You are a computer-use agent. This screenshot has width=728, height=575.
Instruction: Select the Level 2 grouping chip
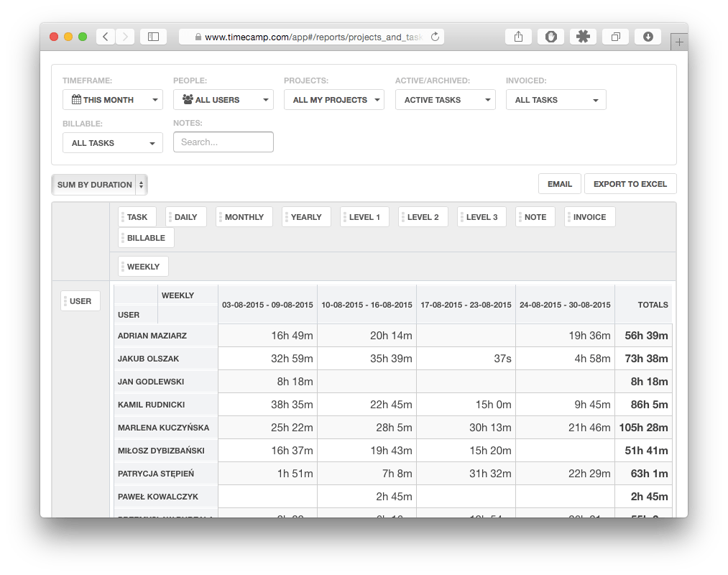pyautogui.click(x=423, y=217)
